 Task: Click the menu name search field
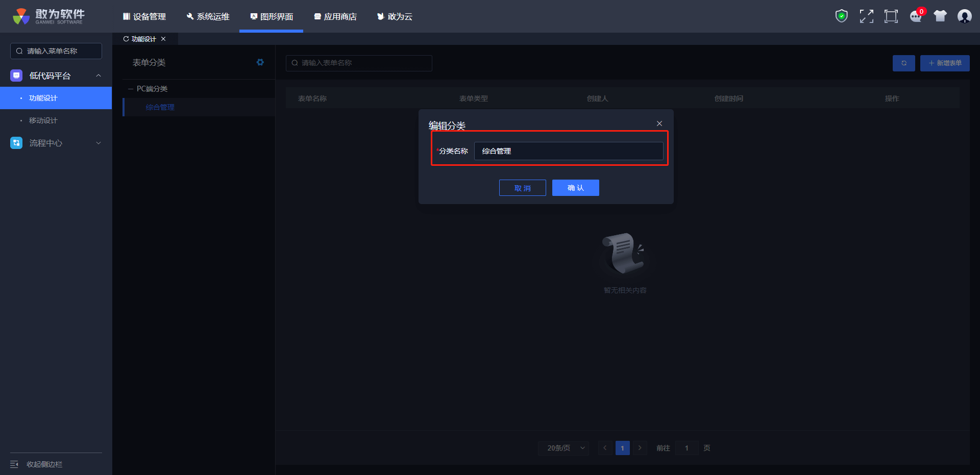click(56, 51)
